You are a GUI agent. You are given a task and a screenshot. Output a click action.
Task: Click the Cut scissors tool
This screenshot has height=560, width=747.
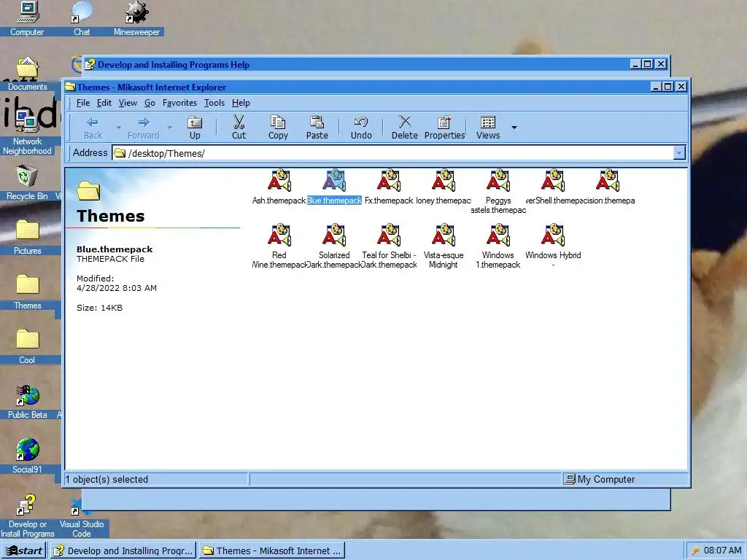point(239,128)
